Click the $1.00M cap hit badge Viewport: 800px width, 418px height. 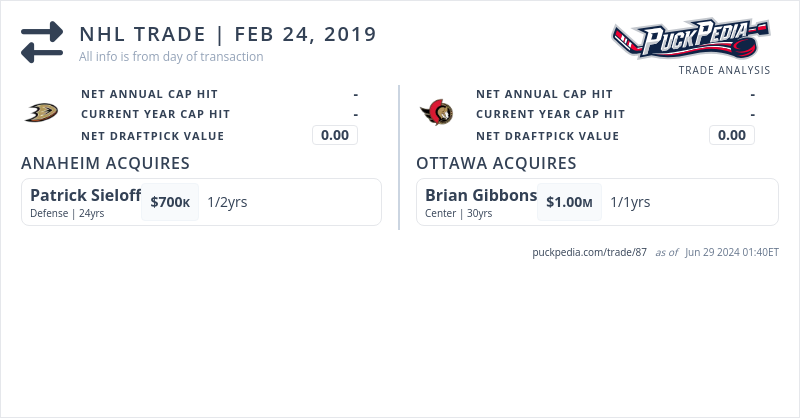pyautogui.click(x=569, y=202)
